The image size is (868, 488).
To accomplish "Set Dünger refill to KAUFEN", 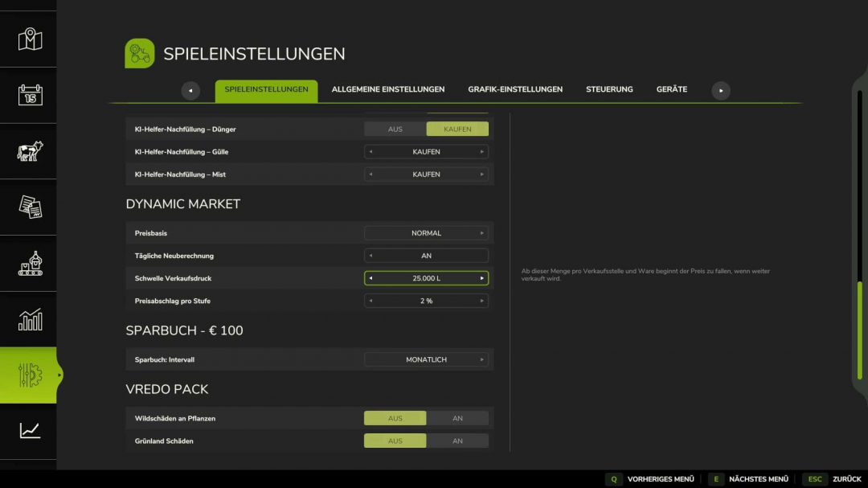I will point(457,129).
